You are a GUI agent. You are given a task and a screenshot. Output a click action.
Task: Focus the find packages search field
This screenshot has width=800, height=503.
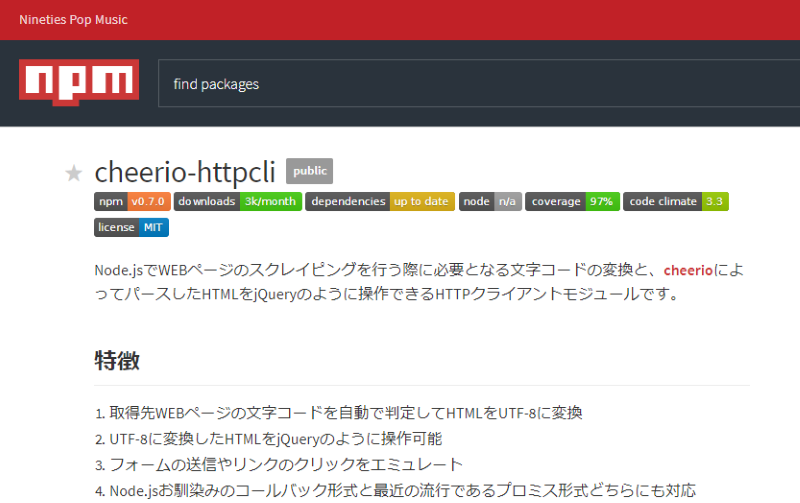(479, 83)
